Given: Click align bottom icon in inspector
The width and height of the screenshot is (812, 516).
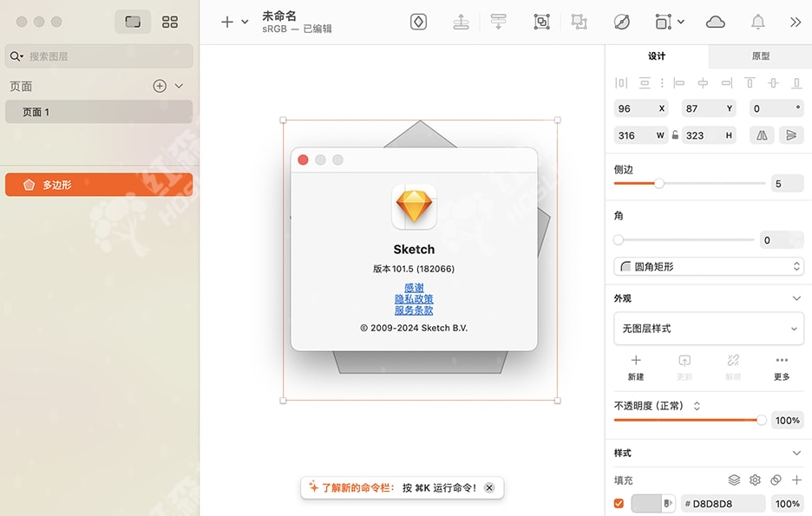Looking at the screenshot, I should [x=796, y=82].
